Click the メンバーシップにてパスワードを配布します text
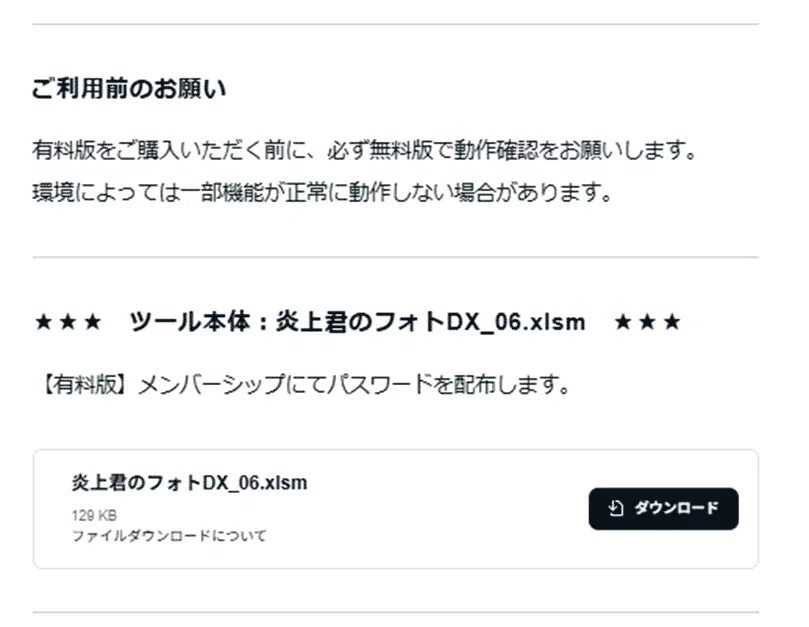809x627 pixels. pos(354,384)
